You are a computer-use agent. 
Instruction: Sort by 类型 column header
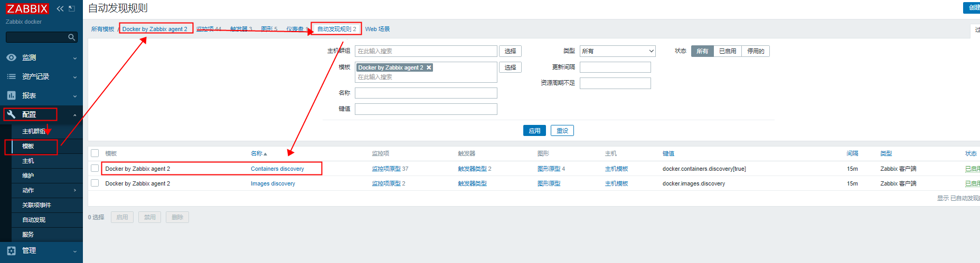pyautogui.click(x=886, y=153)
